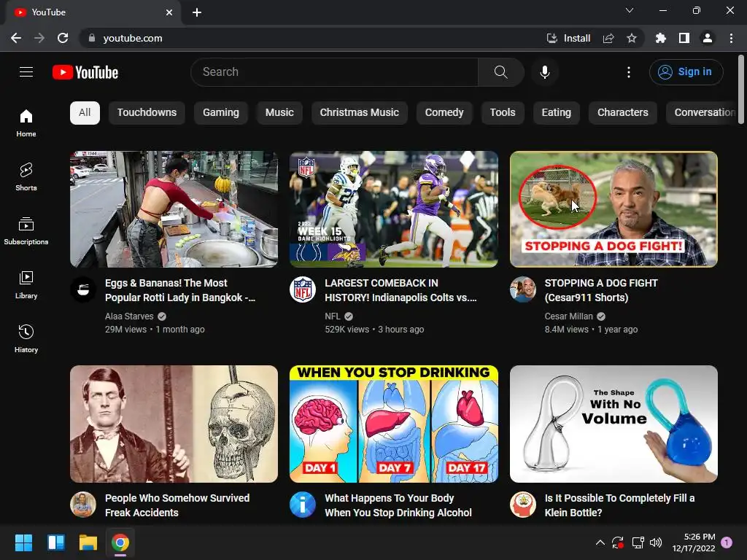Open the Stopping a Dog Fight thumbnail
This screenshot has width=747, height=560.
614,209
